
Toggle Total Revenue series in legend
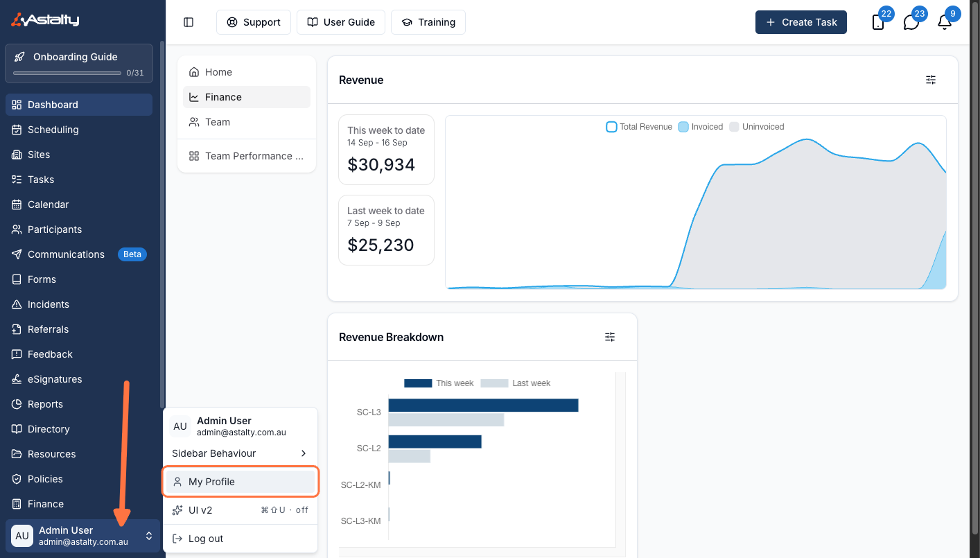(x=639, y=127)
